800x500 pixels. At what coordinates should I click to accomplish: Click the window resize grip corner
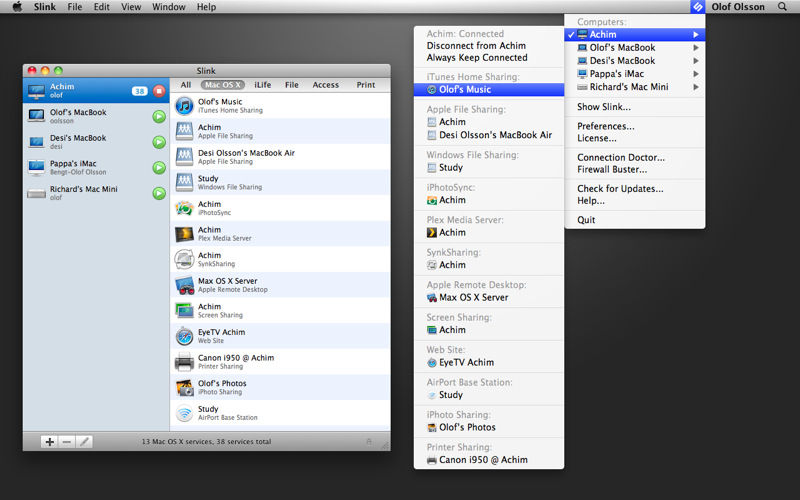[385, 445]
